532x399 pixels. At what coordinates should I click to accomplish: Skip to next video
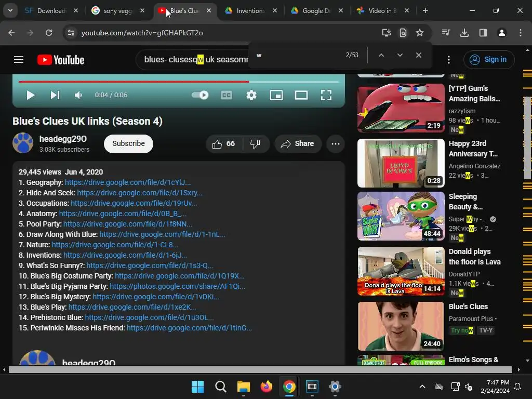pos(55,96)
